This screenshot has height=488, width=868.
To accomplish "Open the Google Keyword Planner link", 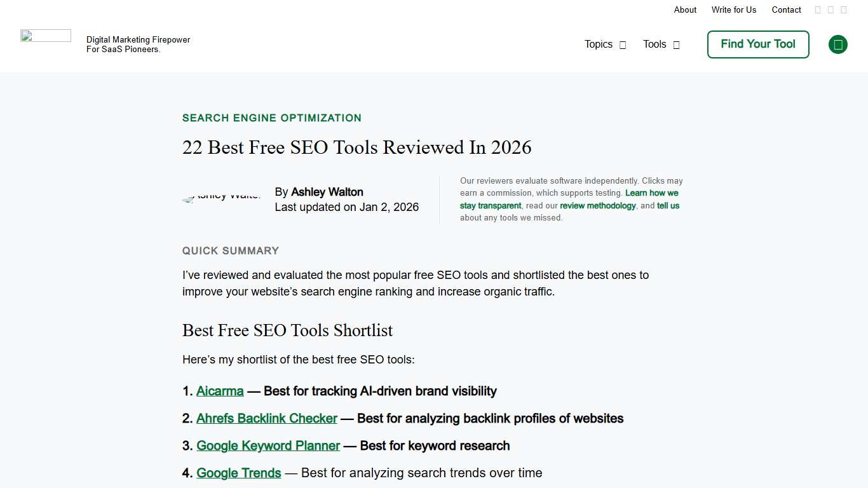I will tap(268, 445).
